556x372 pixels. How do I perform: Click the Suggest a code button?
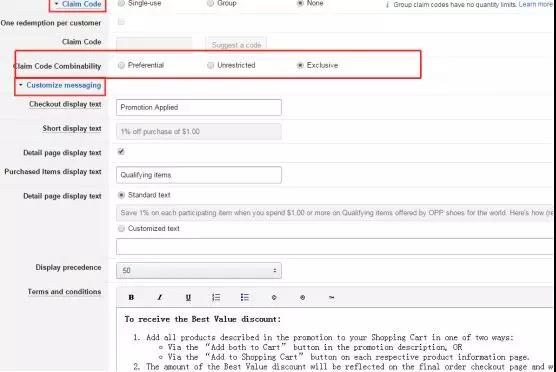pyautogui.click(x=236, y=45)
